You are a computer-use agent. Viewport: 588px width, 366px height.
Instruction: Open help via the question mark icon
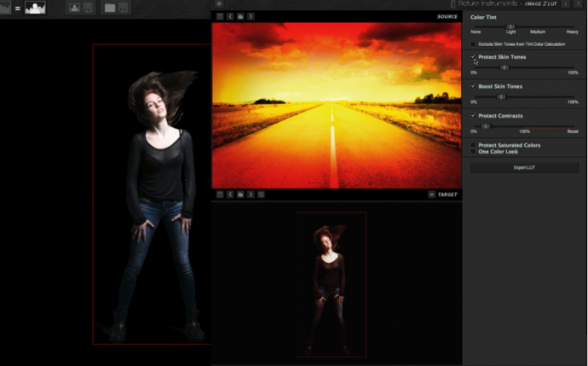(578, 3)
